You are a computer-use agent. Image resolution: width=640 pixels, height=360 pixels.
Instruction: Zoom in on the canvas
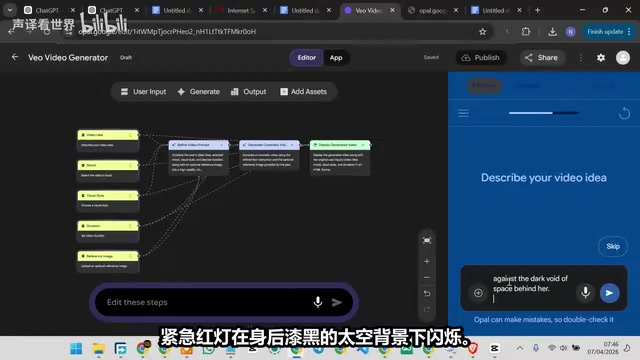tap(427, 261)
